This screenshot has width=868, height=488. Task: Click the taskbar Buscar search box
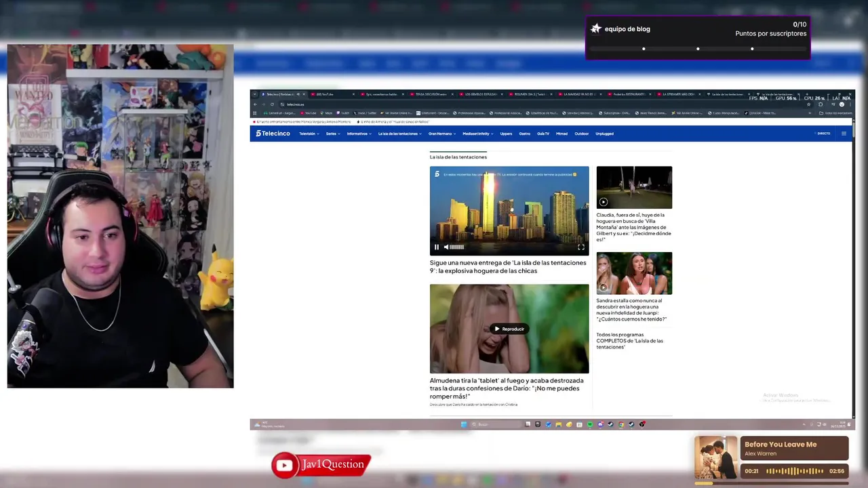[496, 424]
